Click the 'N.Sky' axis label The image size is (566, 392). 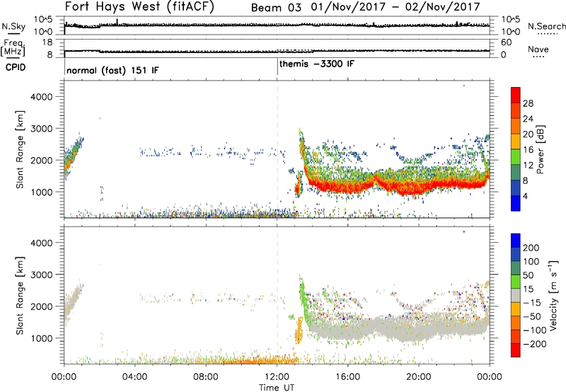click(x=13, y=26)
